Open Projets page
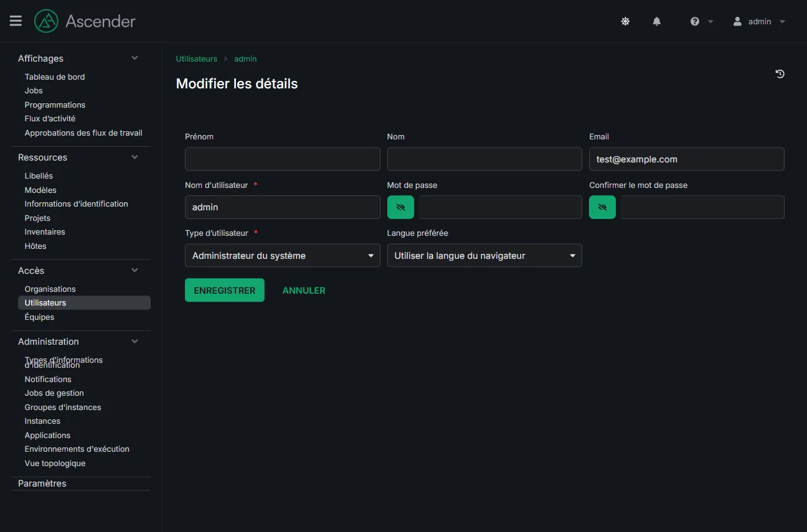The width and height of the screenshot is (807, 532). pos(37,218)
